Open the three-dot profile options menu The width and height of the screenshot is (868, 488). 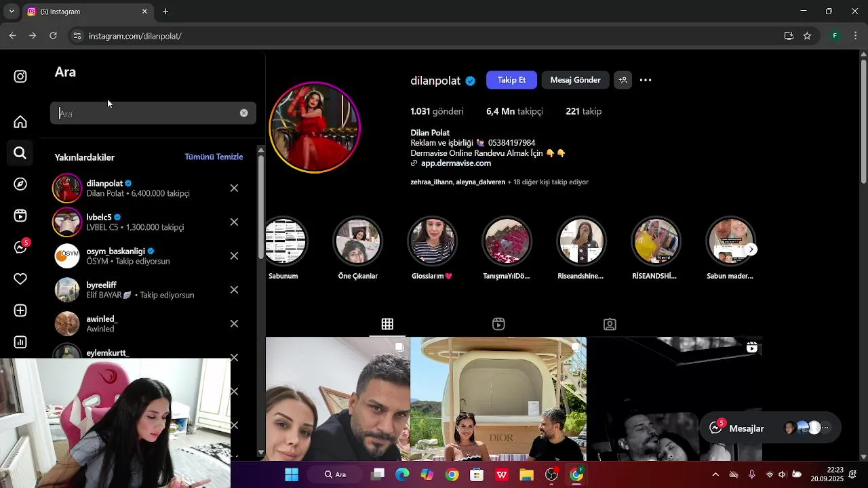click(646, 80)
